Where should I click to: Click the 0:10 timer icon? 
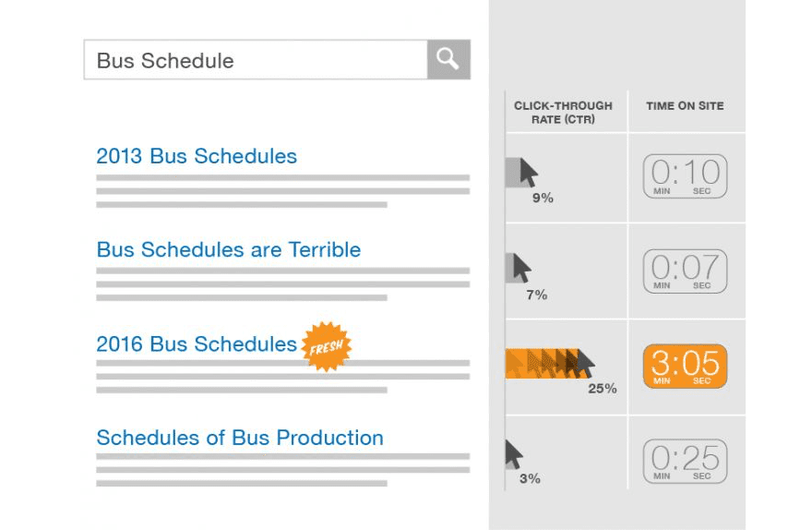(x=685, y=175)
